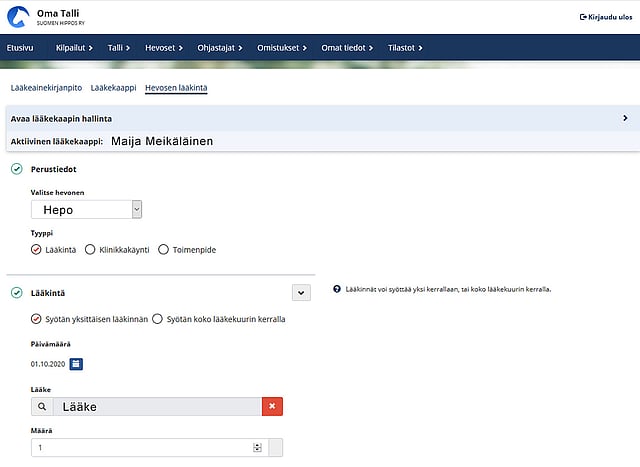Open the Hevoset navigation menu

(163, 47)
